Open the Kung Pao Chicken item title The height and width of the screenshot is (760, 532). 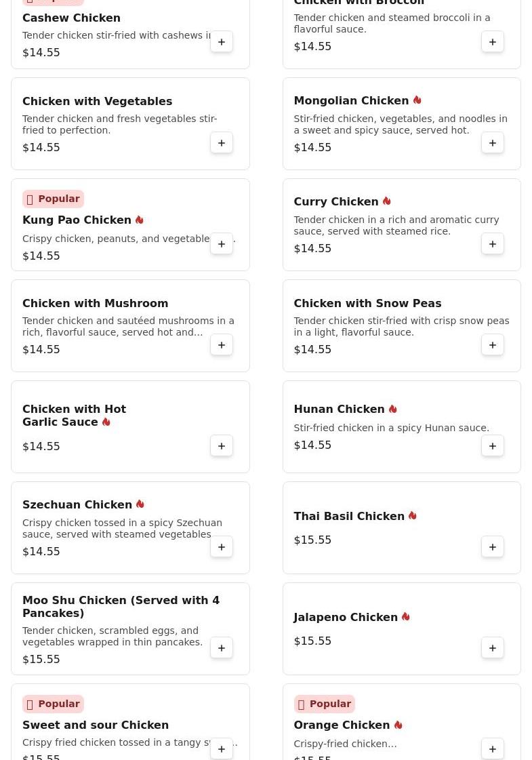77,220
